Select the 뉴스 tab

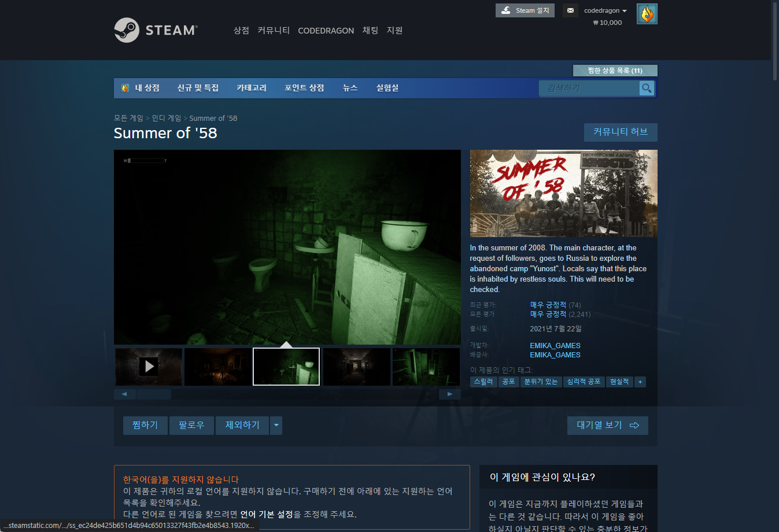pyautogui.click(x=350, y=88)
